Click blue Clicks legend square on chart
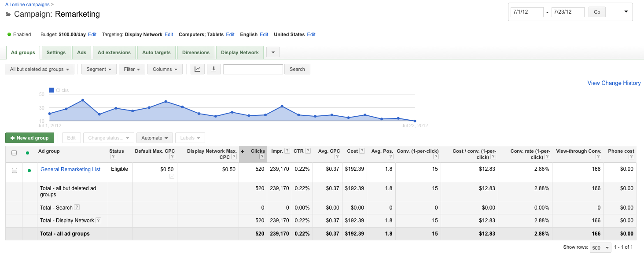The width and height of the screenshot is (644, 254). click(x=52, y=90)
